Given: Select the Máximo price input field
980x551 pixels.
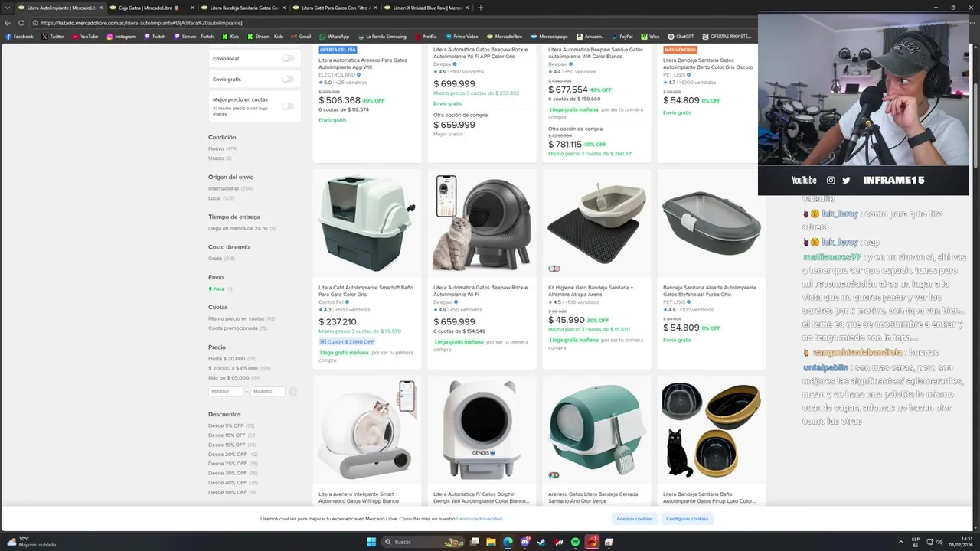Looking at the screenshot, I should click(x=268, y=391).
